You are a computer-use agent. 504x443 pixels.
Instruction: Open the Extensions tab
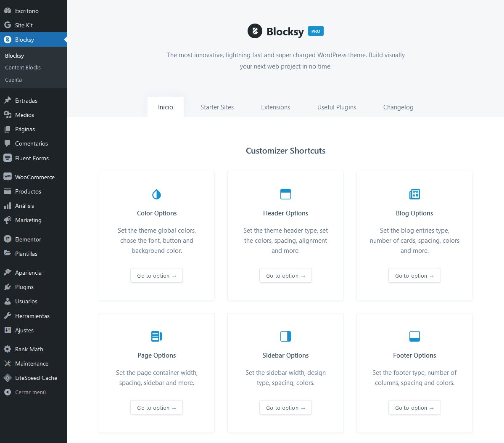(x=275, y=107)
